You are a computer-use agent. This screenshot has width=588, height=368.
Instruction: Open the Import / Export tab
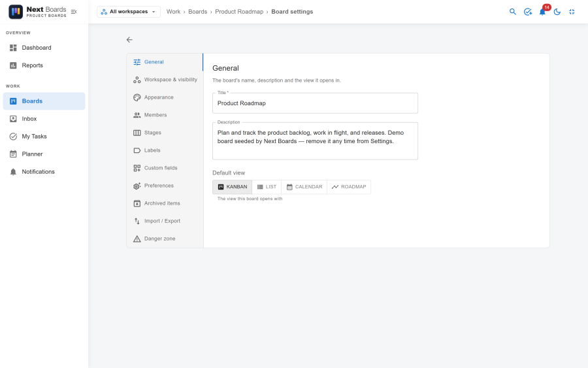coord(165,221)
